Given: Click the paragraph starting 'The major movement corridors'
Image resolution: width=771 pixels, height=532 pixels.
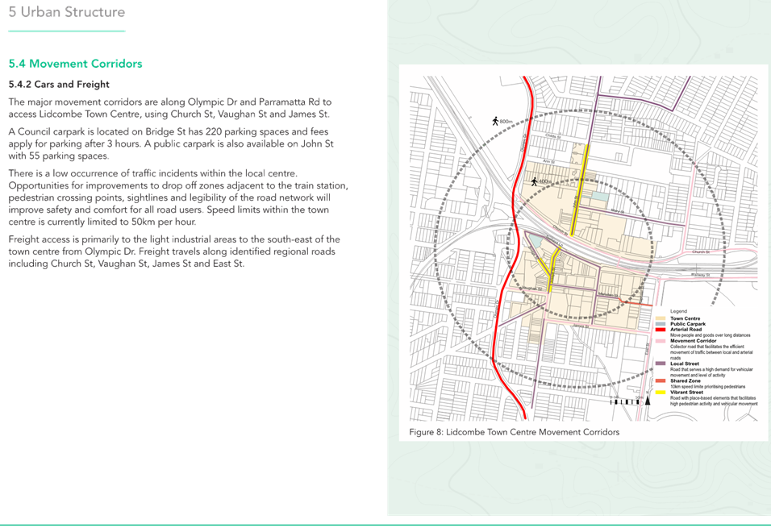Looking at the screenshot, I should click(170, 108).
